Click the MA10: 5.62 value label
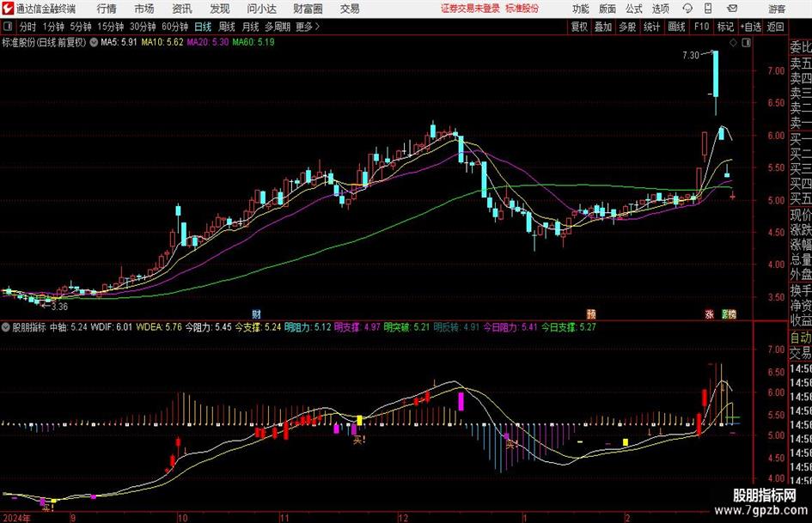This screenshot has height=523, width=812. 162,42
